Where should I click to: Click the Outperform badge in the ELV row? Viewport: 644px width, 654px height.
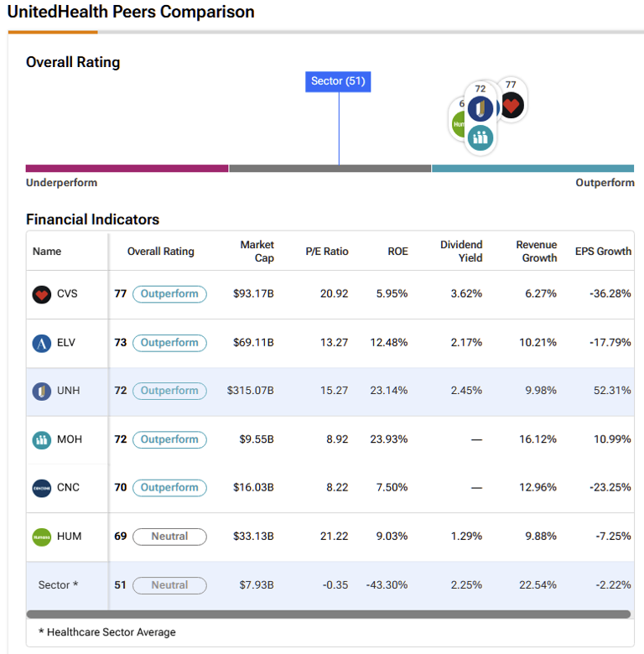169,343
